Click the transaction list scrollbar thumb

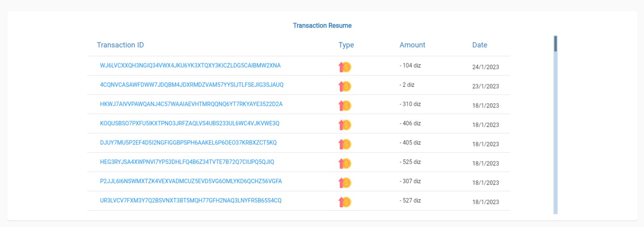(x=555, y=44)
